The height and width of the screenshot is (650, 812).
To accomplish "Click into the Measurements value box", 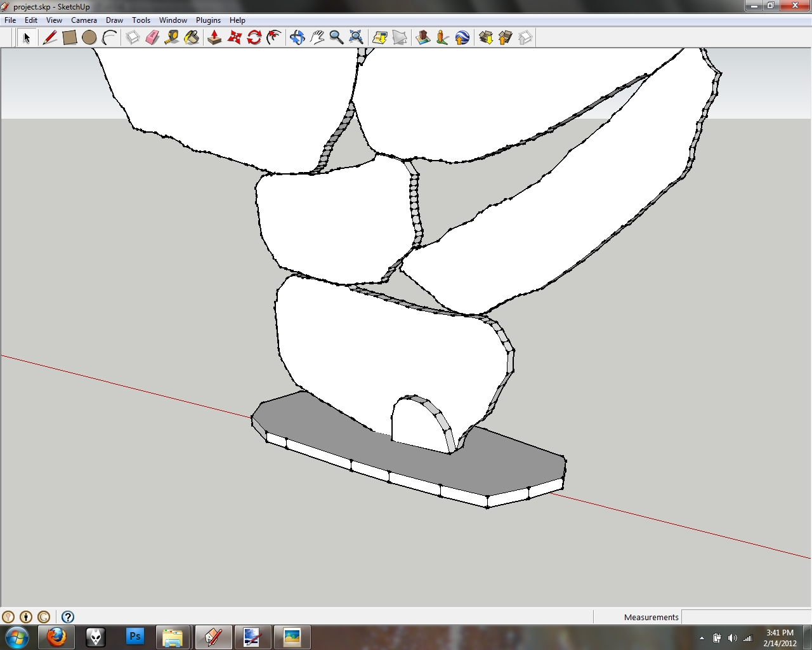I will coord(746,617).
